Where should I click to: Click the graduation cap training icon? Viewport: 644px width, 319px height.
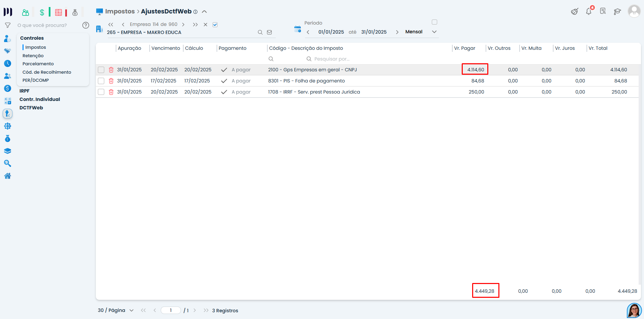pos(617,11)
